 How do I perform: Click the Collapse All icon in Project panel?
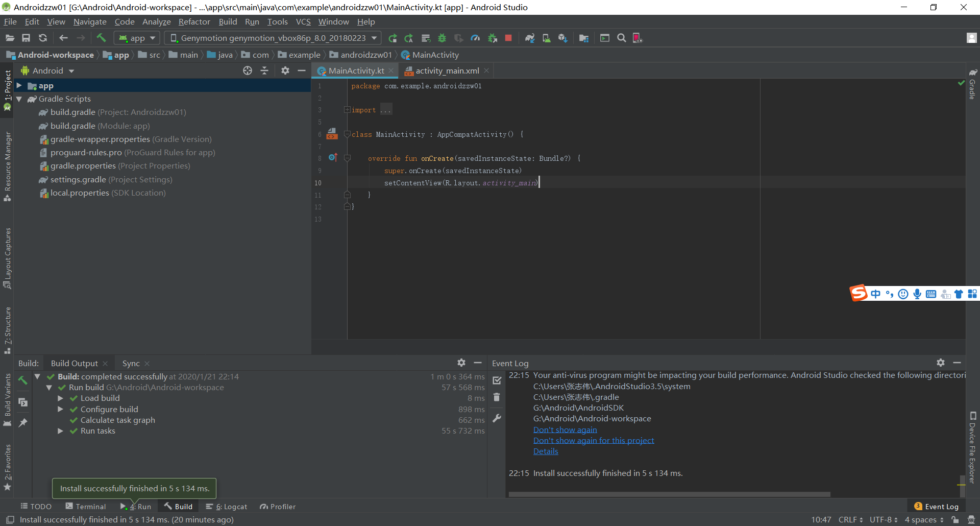(x=264, y=70)
